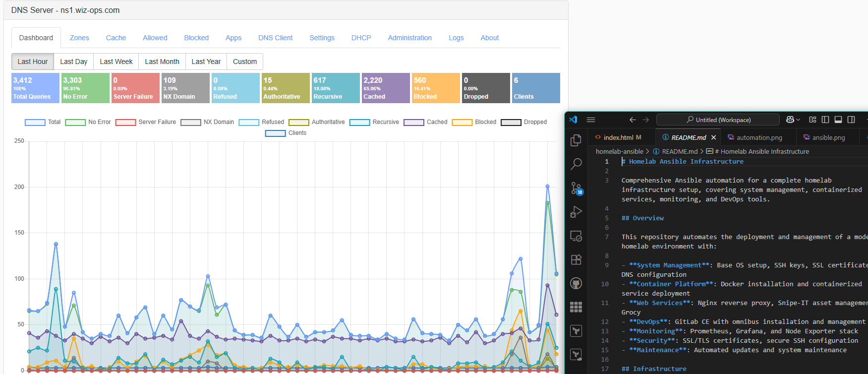Screen dimensions: 868x374
Task: Open the DHCP tab
Action: tap(361, 38)
